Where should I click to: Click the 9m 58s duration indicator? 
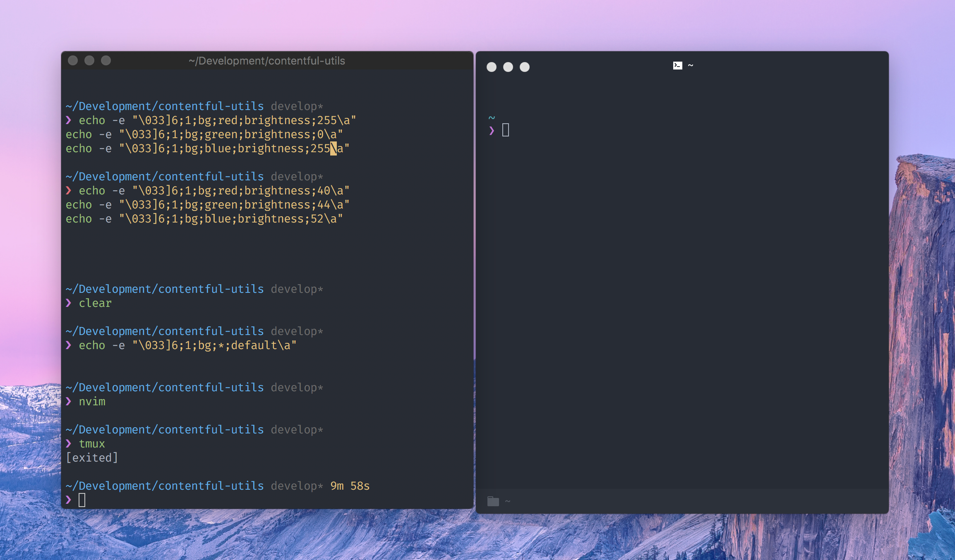[x=350, y=486]
